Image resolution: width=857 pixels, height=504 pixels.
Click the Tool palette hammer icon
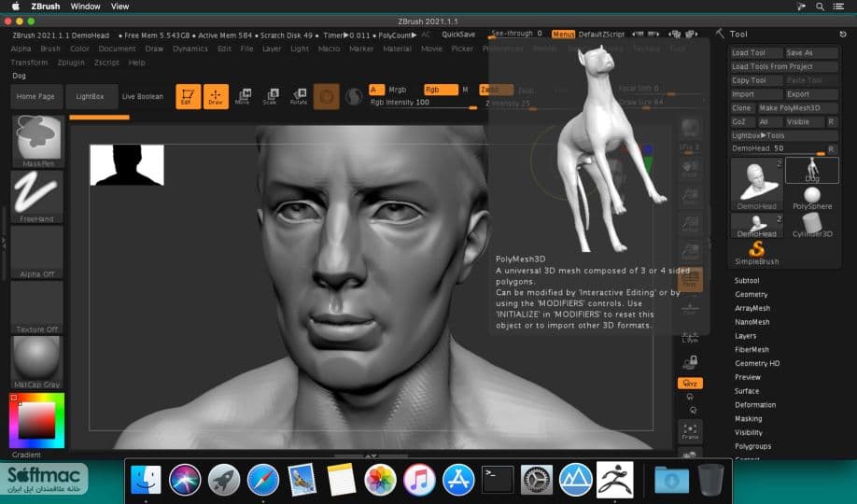(x=720, y=34)
